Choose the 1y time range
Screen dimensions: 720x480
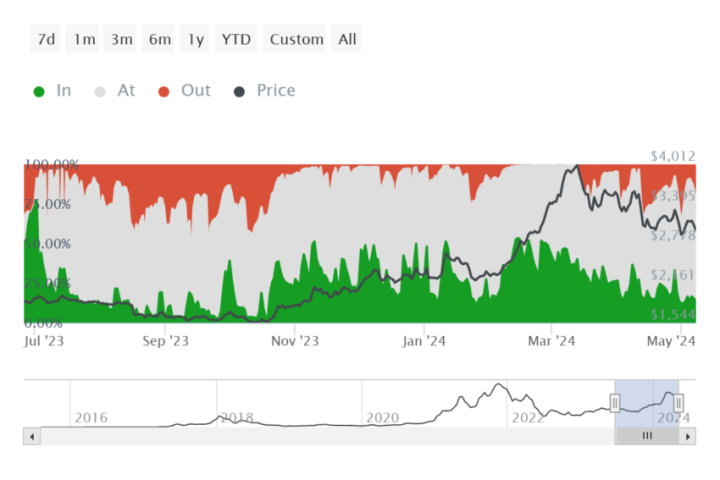point(195,39)
